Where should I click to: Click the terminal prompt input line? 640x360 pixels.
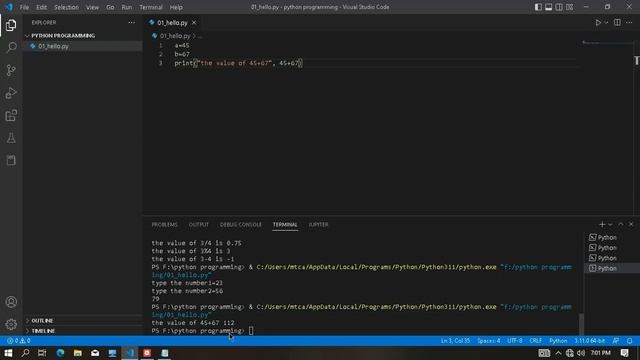coord(250,331)
